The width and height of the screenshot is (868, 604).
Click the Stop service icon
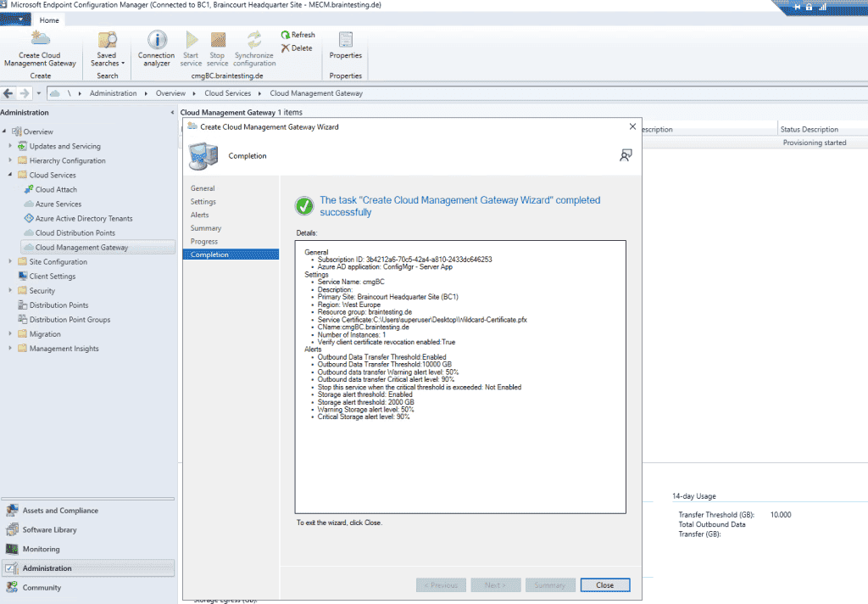[x=217, y=47]
